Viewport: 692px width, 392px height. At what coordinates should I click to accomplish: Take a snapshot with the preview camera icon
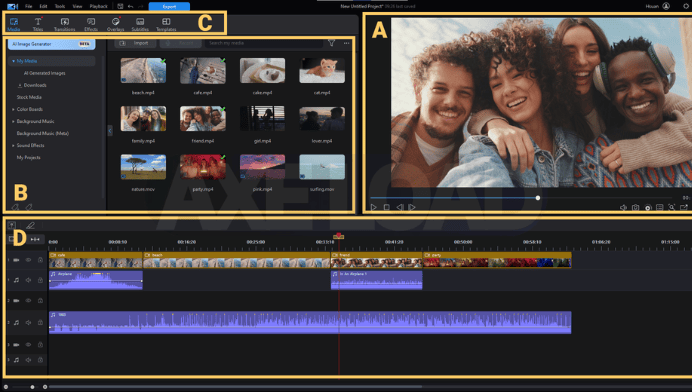(x=636, y=207)
